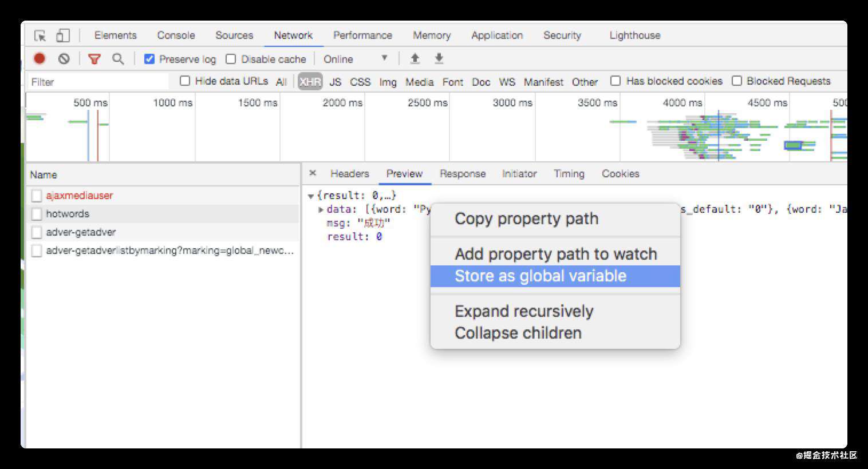The width and height of the screenshot is (868, 469).
Task: Activate the inspect element picker icon
Action: coord(40,35)
